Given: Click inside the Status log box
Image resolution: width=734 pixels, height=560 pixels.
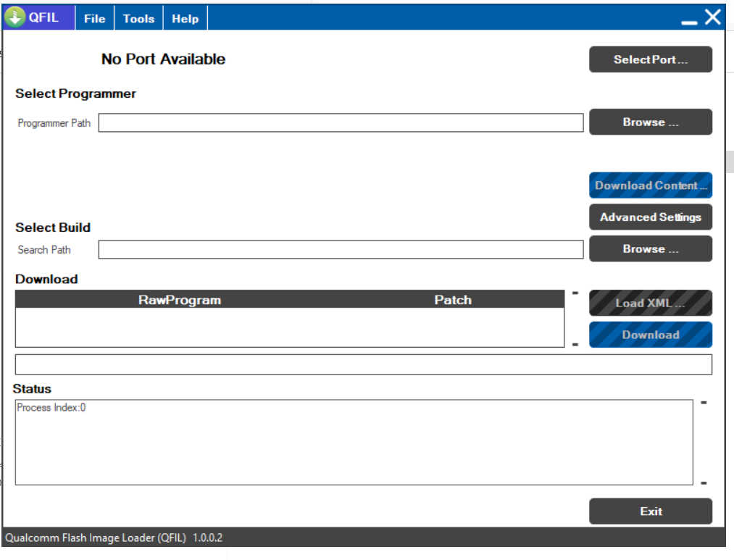Looking at the screenshot, I should [x=354, y=442].
